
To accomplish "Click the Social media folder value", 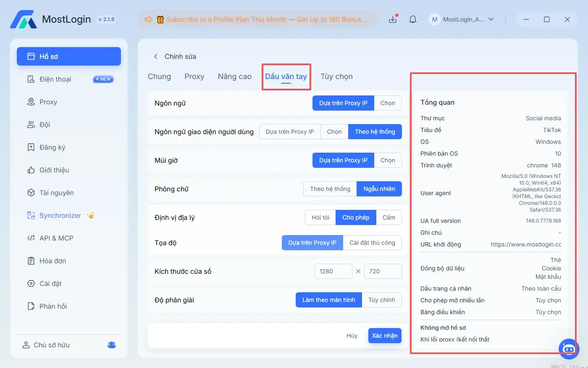I will click(543, 118).
